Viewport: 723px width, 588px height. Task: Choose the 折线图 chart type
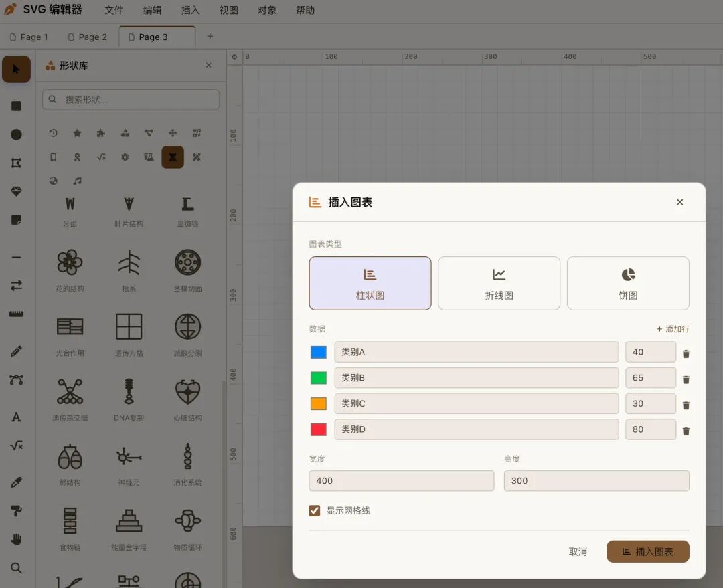click(499, 284)
